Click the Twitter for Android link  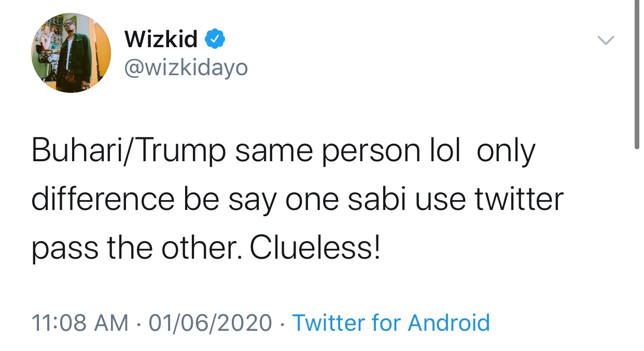tap(391, 322)
